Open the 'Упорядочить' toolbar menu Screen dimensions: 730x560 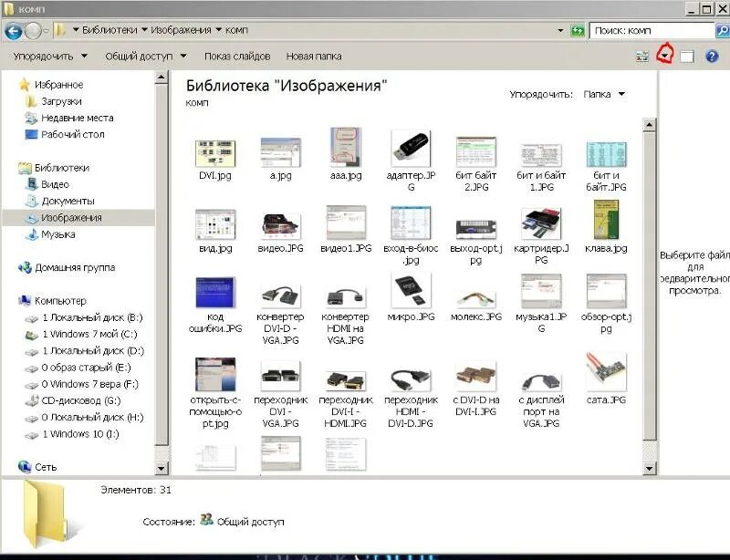pyautogui.click(x=50, y=57)
